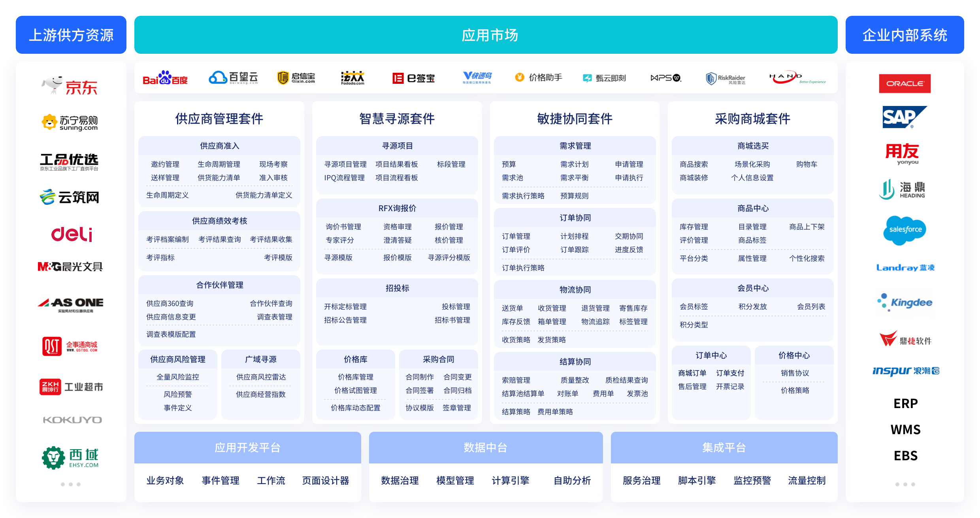Select the e签宝 logo
The height and width of the screenshot is (518, 980).
click(413, 78)
